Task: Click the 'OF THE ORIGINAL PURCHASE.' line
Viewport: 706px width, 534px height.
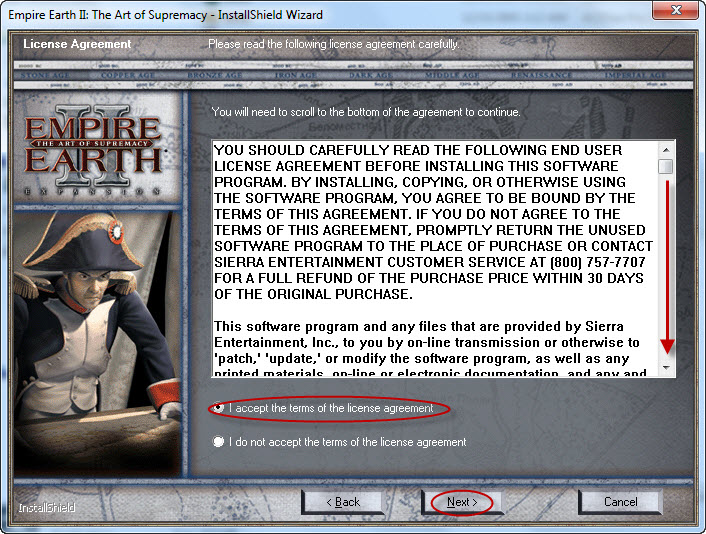Action: pos(313,294)
